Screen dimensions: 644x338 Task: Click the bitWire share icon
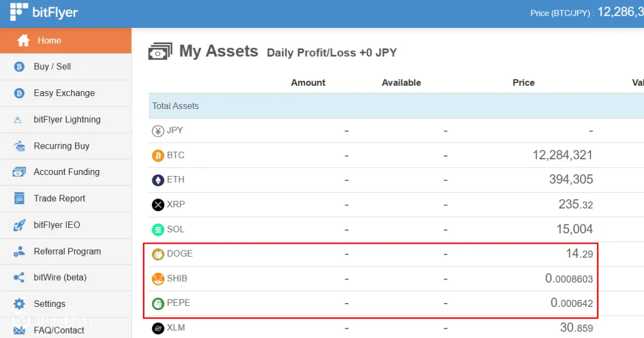point(19,277)
